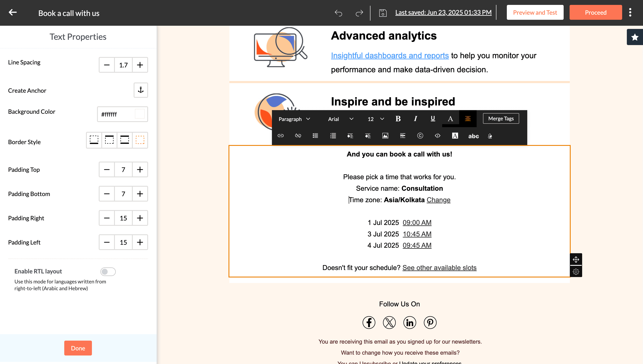
Task: Remove hyperlink with the unlink icon
Action: click(x=298, y=136)
